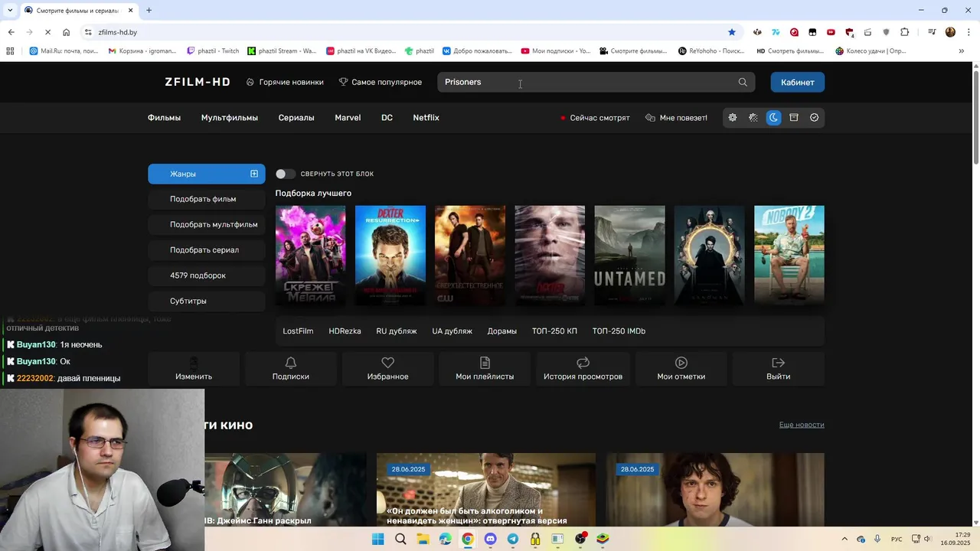Image resolution: width=980 pixels, height=551 pixels.
Task: Select the 'RU дубляж' filter
Action: click(x=397, y=331)
